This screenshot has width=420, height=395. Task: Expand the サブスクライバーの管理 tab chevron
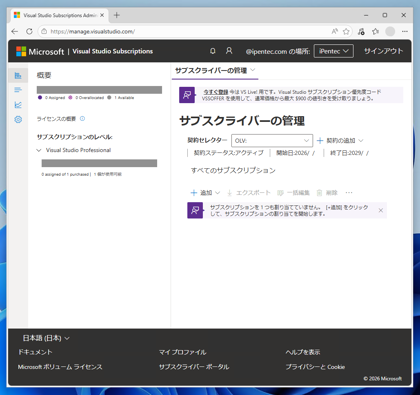pos(253,70)
